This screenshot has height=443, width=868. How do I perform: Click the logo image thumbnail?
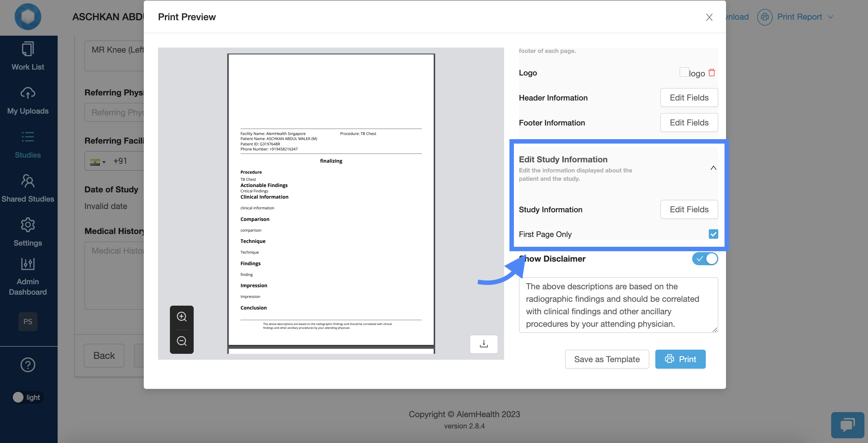point(684,72)
